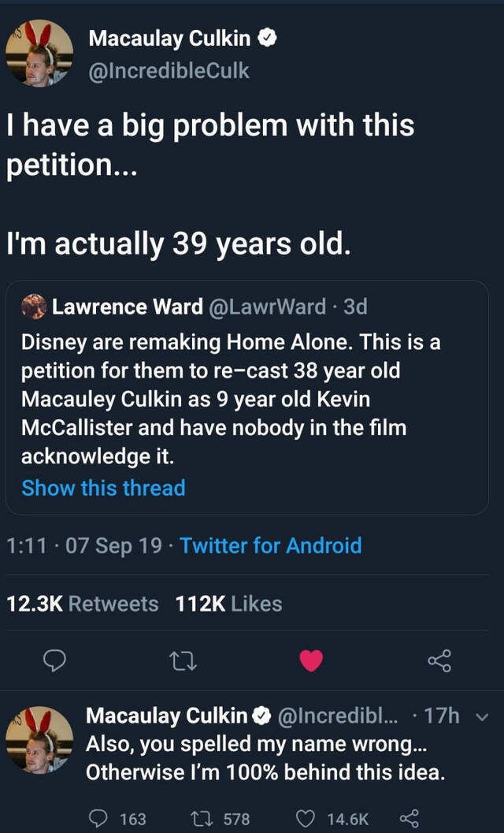Unlike the tweet via red heart
504x833 pixels.
coord(312,660)
